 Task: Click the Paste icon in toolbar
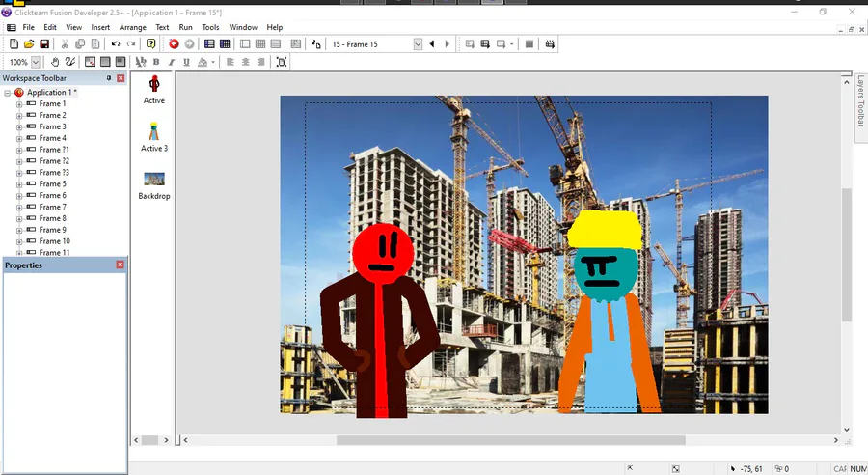point(95,43)
